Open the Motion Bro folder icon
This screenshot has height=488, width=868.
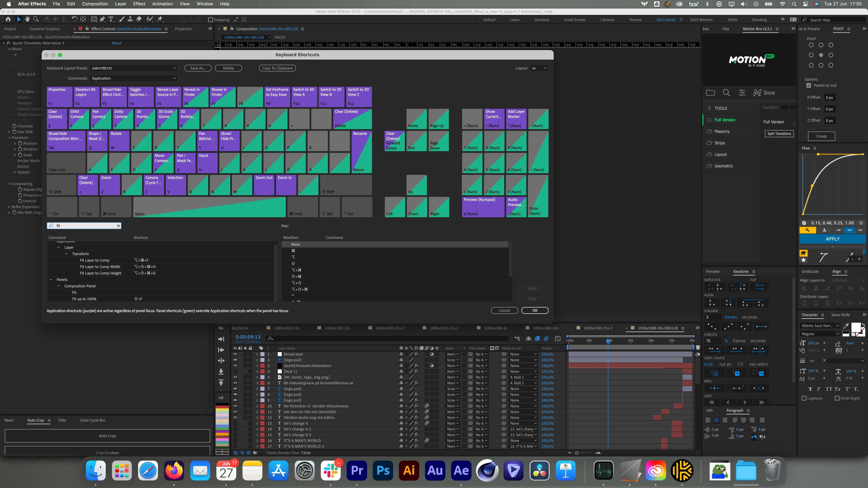click(710, 93)
